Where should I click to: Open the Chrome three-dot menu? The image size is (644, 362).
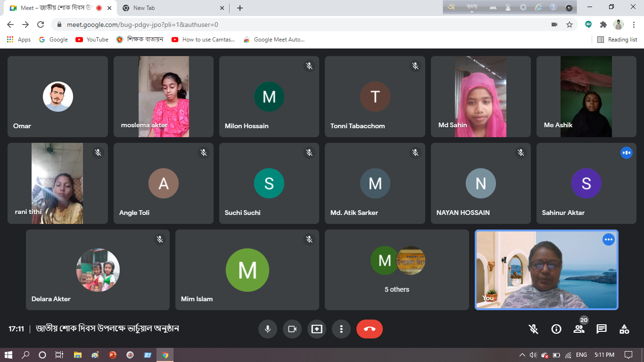[x=634, y=25]
